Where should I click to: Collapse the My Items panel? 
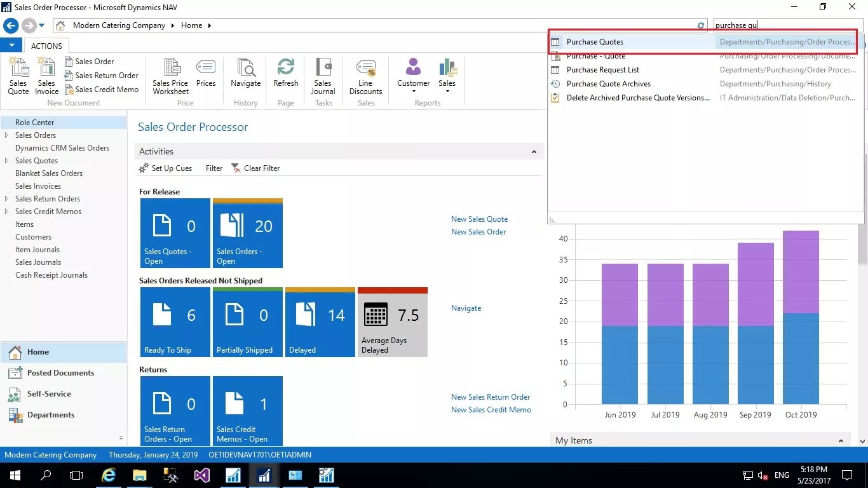[839, 440]
